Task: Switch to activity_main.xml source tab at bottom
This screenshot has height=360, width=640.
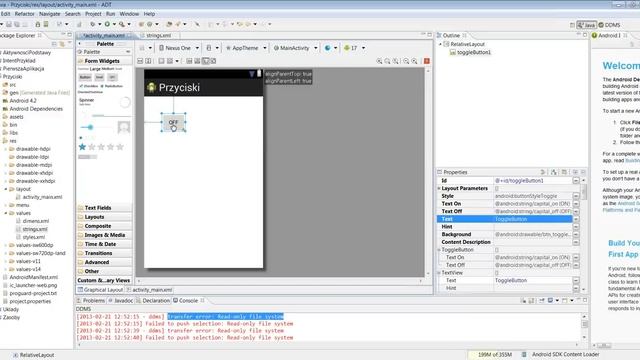Action: coord(149,290)
